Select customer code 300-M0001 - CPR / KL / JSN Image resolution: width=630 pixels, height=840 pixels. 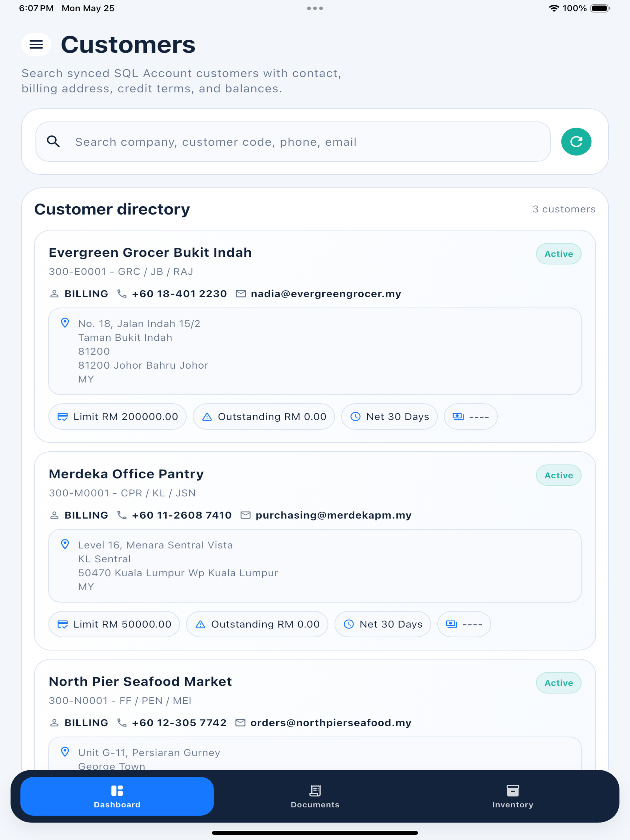pos(122,493)
